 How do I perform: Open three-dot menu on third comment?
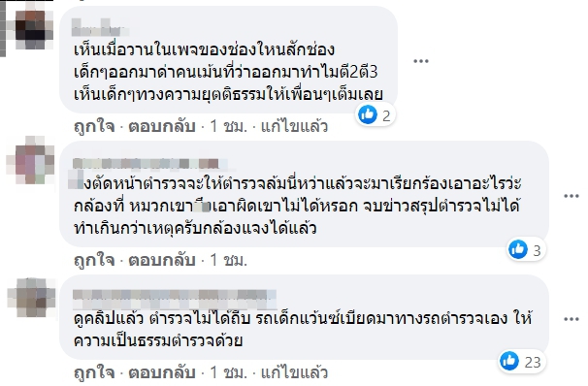click(572, 319)
